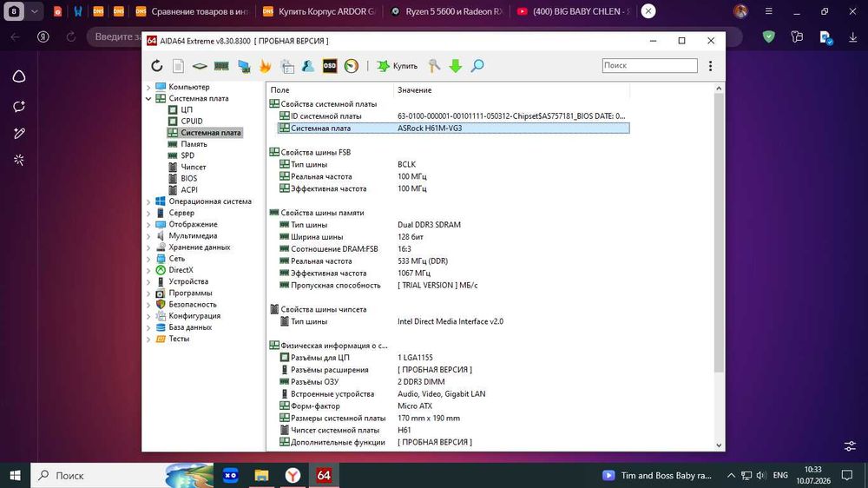Screen dimensions: 868x488
Task: Select the Чипсет item in tree
Action: coord(194,167)
